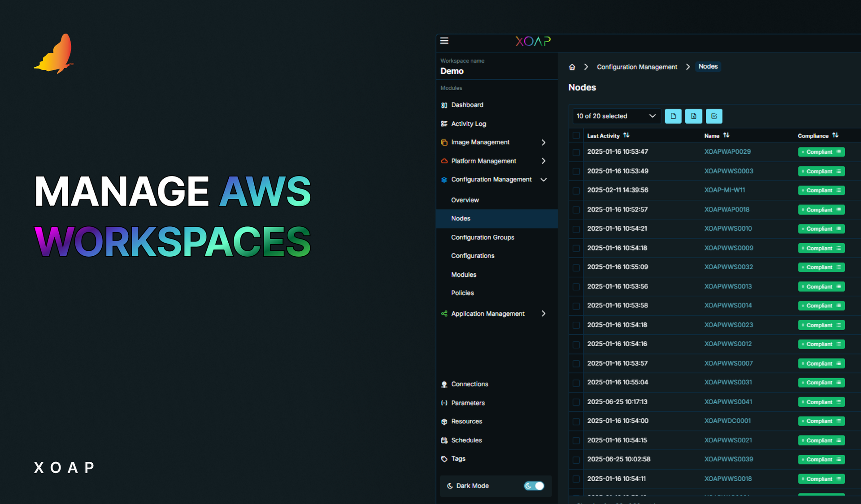This screenshot has width=861, height=504.
Task: Click the Configuration Management layers icon
Action: pyautogui.click(x=444, y=179)
